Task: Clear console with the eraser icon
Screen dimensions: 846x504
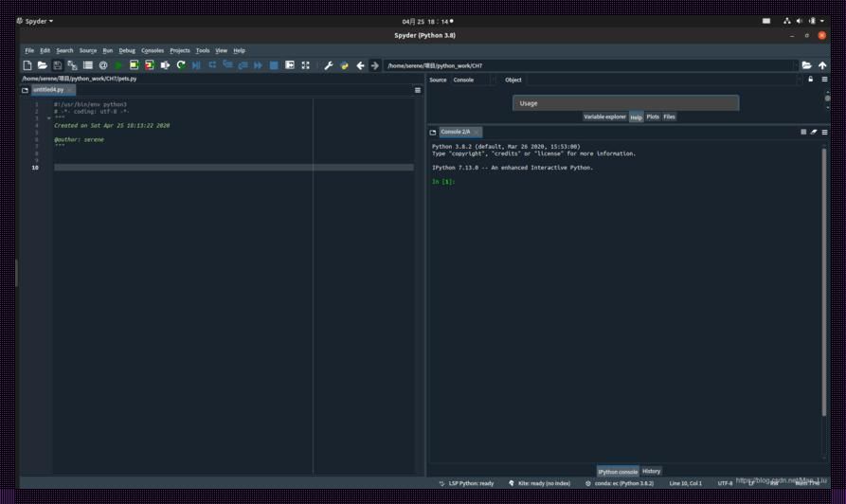Action: tap(814, 132)
